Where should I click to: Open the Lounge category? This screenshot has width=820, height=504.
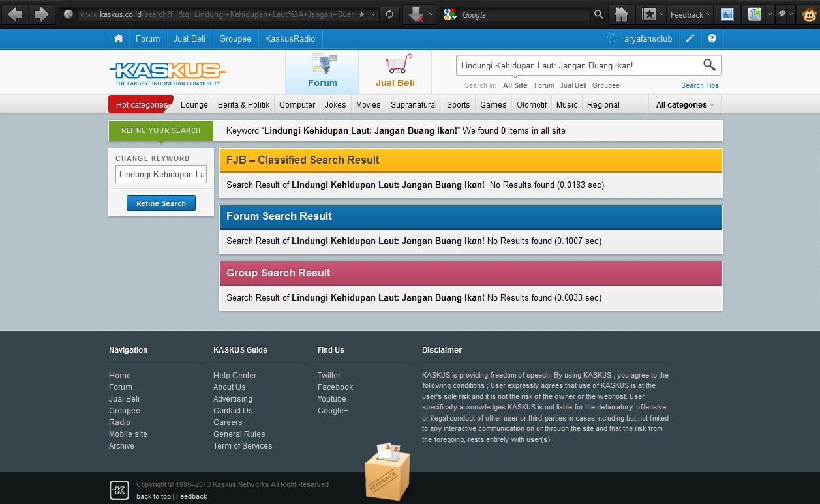pyautogui.click(x=194, y=104)
